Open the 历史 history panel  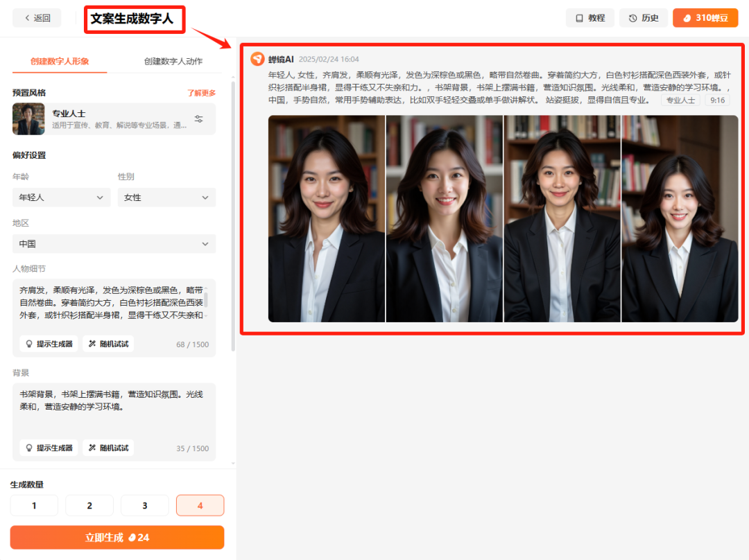[x=643, y=18]
